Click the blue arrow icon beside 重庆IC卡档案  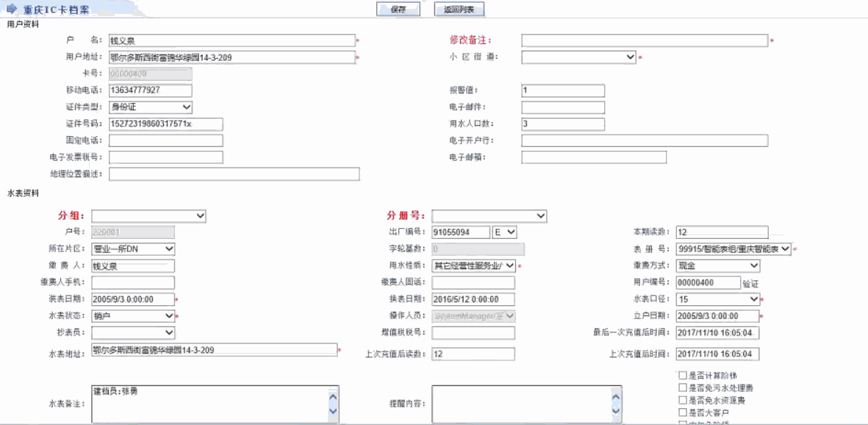tap(11, 9)
